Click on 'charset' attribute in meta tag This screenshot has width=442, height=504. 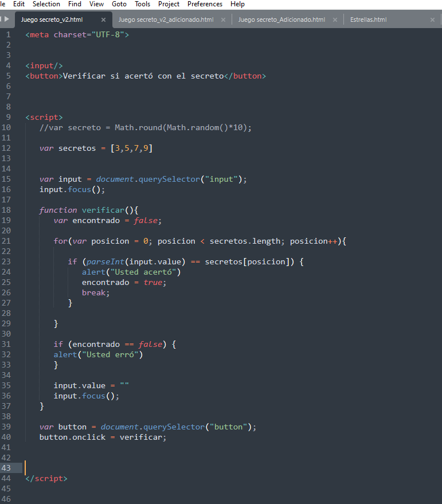[70, 35]
